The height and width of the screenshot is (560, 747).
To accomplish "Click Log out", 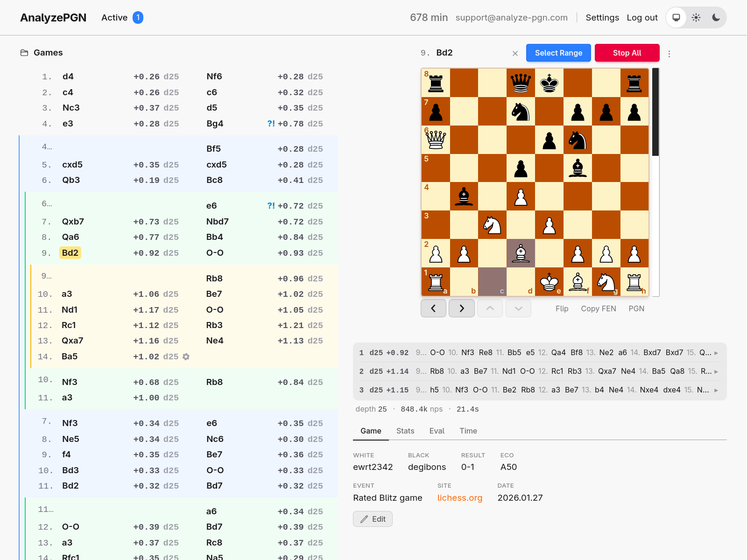I will pyautogui.click(x=642, y=18).
